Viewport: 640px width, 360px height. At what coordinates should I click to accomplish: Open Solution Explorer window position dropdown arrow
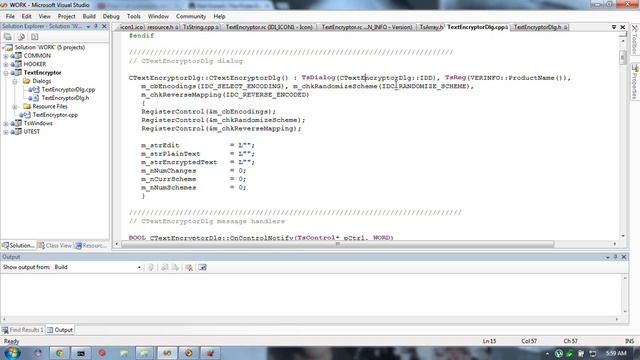click(88, 27)
